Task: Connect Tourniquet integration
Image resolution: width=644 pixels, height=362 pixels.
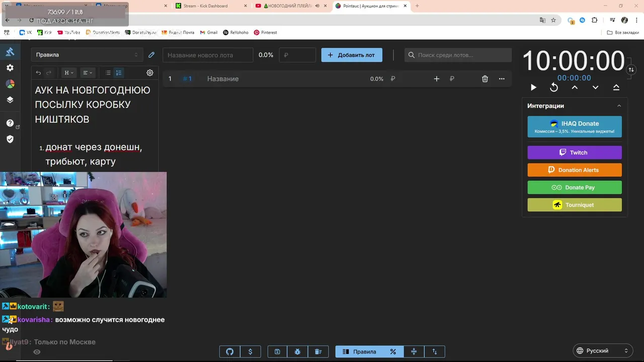Action: pos(575,205)
